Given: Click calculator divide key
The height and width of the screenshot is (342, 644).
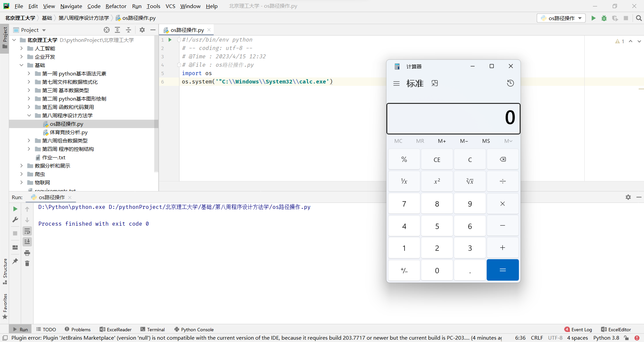Looking at the screenshot, I should coord(502,181).
